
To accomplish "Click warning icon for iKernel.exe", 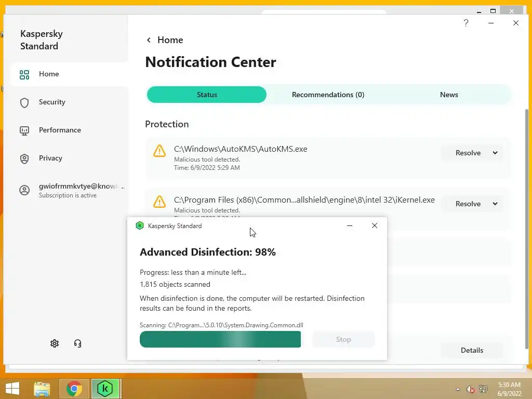I will click(159, 202).
